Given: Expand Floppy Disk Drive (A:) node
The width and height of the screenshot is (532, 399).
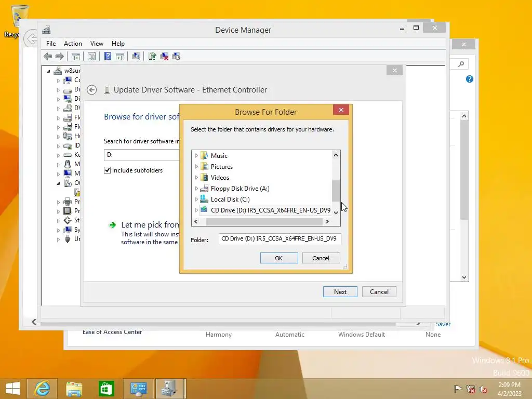Looking at the screenshot, I should 196,188.
